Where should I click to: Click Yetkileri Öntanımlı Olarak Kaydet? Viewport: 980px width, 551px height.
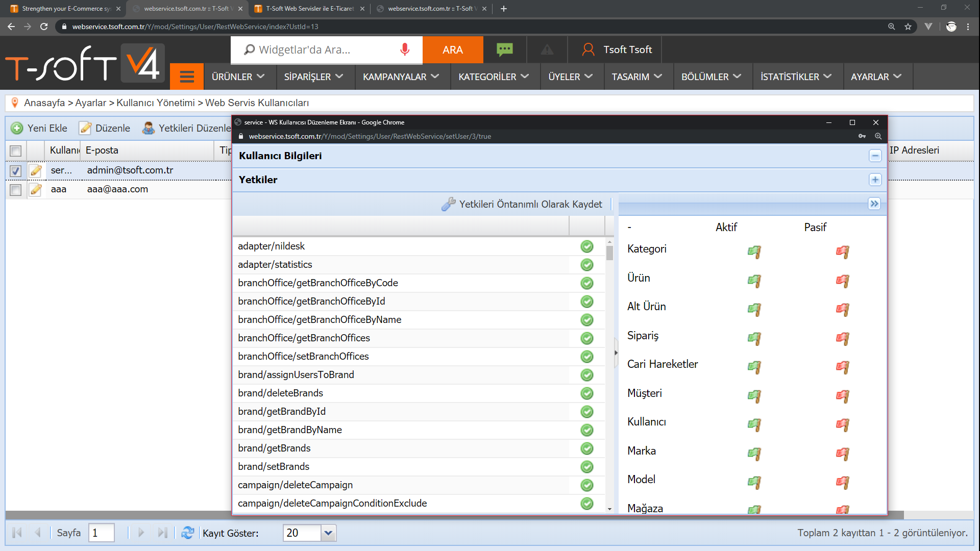coord(522,204)
